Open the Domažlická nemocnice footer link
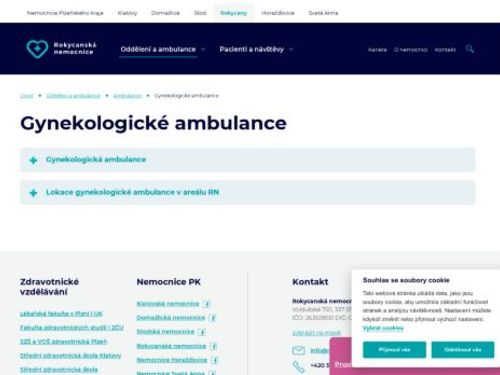500x375 pixels. [171, 318]
